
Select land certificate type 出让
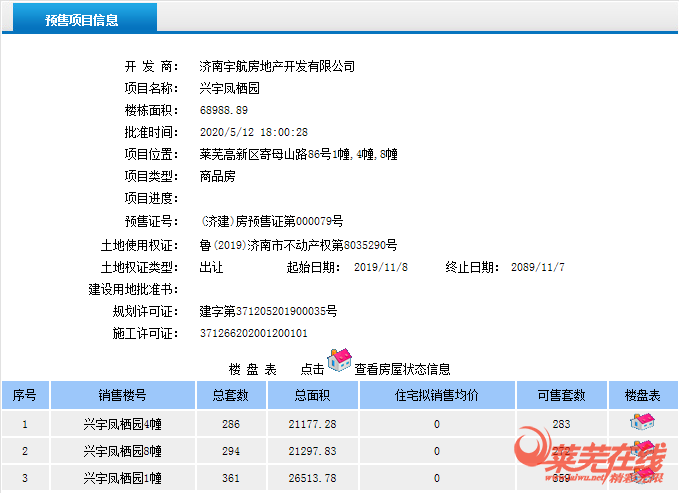click(x=211, y=267)
